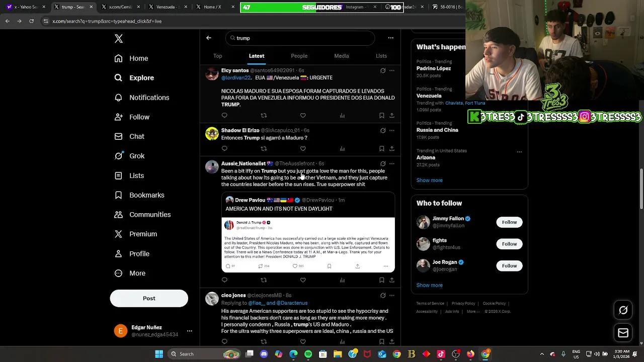Click the page vertical scrollbar
This screenshot has width=644, height=362.
641,189
